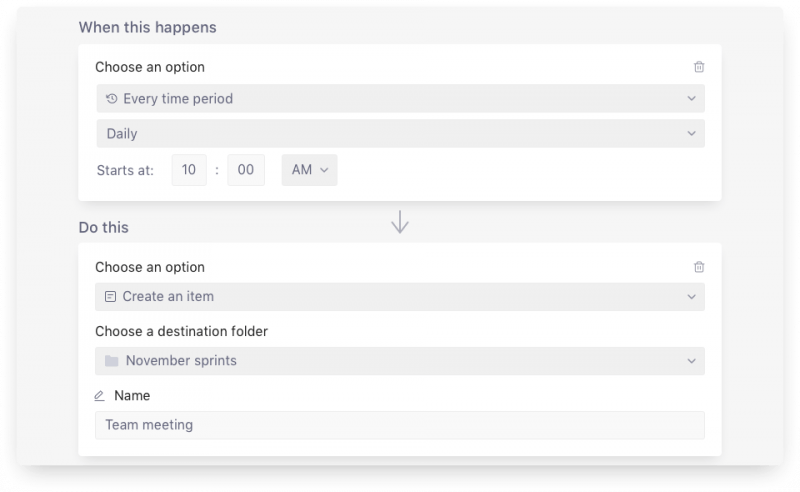Open the November sprints folder dropdown

click(400, 361)
